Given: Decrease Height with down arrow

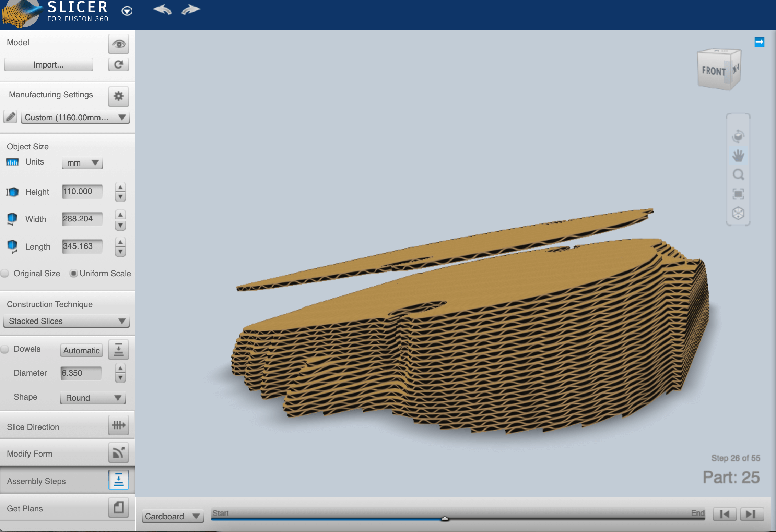Looking at the screenshot, I should pyautogui.click(x=120, y=197).
